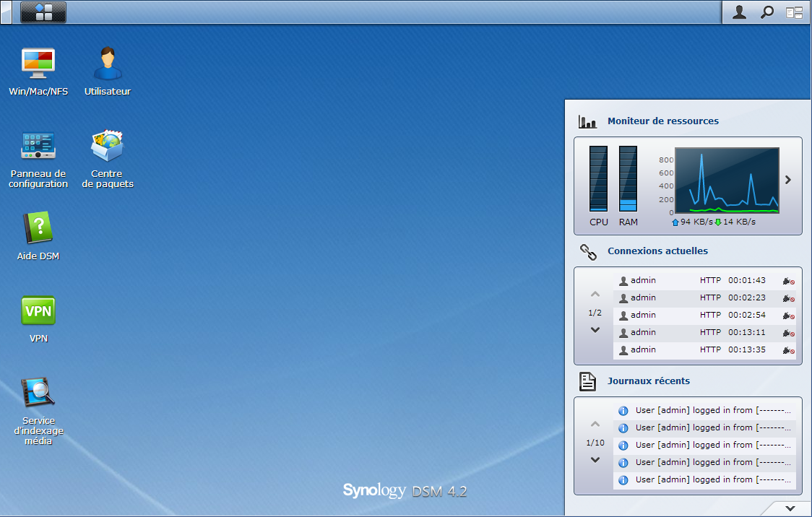This screenshot has height=517, width=812.
Task: Open the Win/Mac/NFS desktop icon
Action: 38,65
